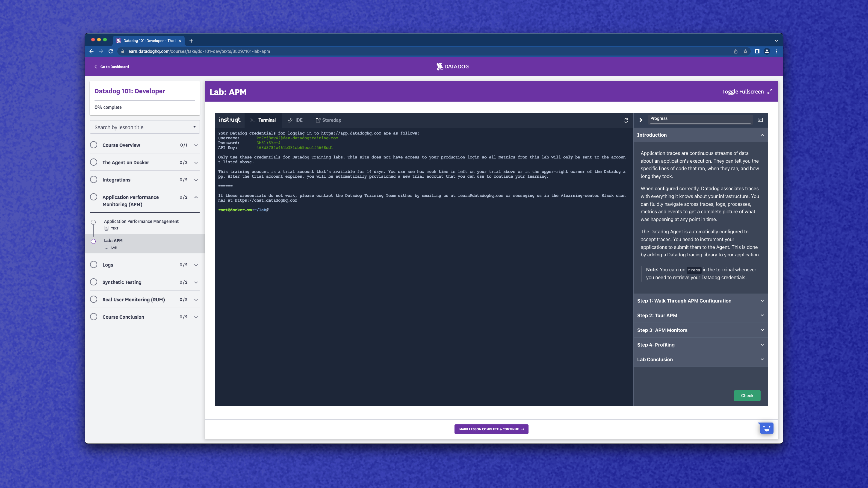Screen dimensions: 868x488
Task: Open Storedog via the external link icon
Action: [328, 120]
